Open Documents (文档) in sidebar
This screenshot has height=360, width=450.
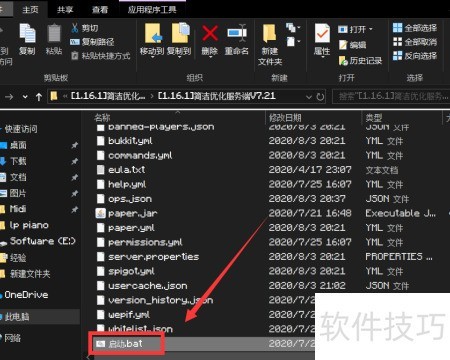(18, 177)
